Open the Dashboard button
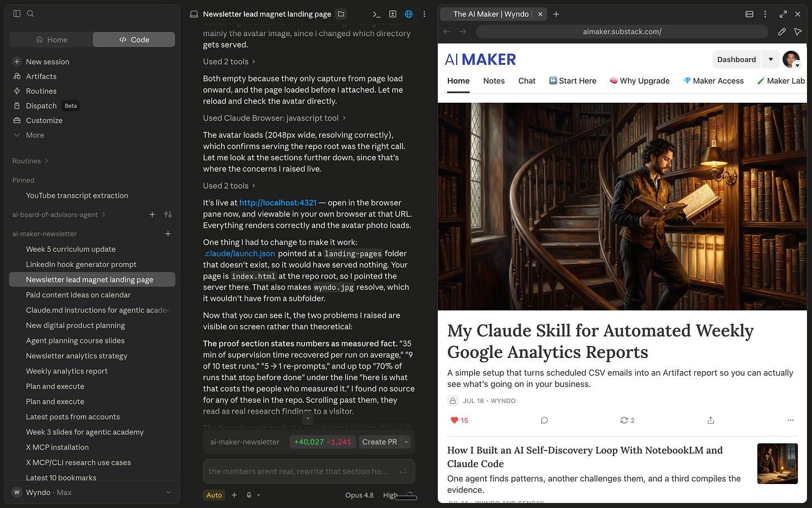Image resolution: width=812 pixels, height=508 pixels. click(736, 60)
